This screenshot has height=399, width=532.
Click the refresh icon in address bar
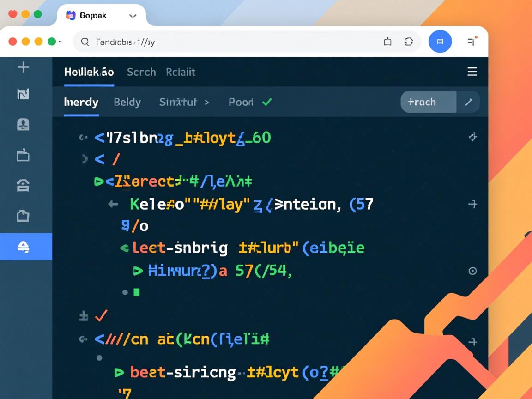[409, 42]
